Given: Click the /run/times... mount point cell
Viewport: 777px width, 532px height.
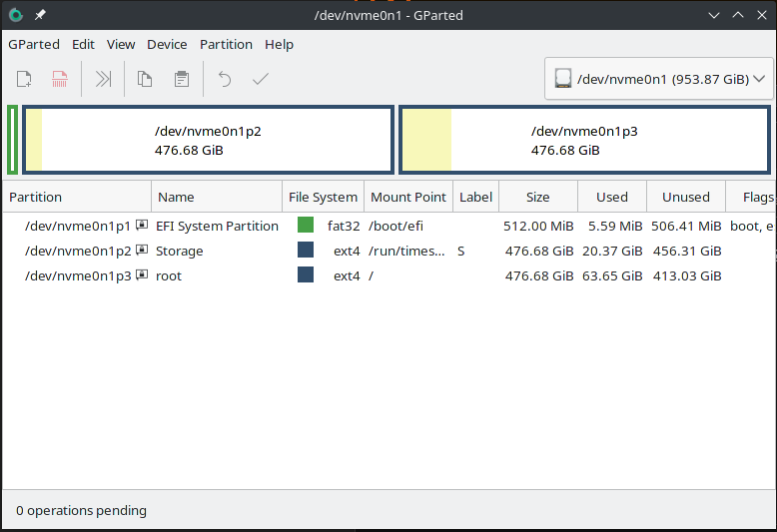Looking at the screenshot, I should click(x=406, y=252).
